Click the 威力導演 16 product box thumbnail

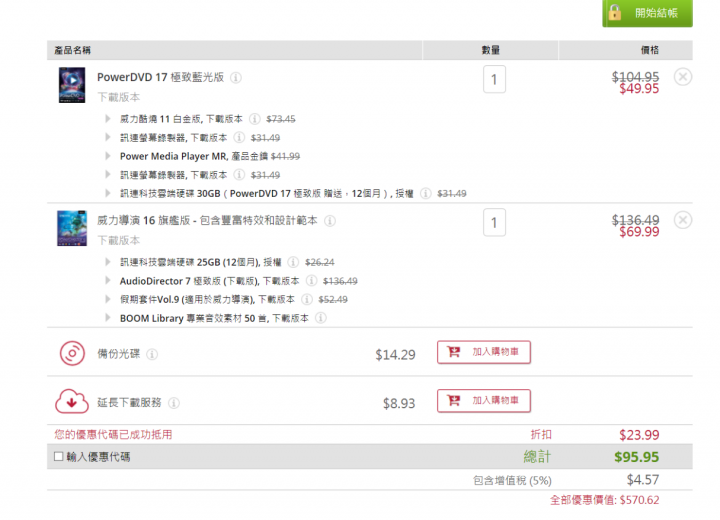point(72,228)
